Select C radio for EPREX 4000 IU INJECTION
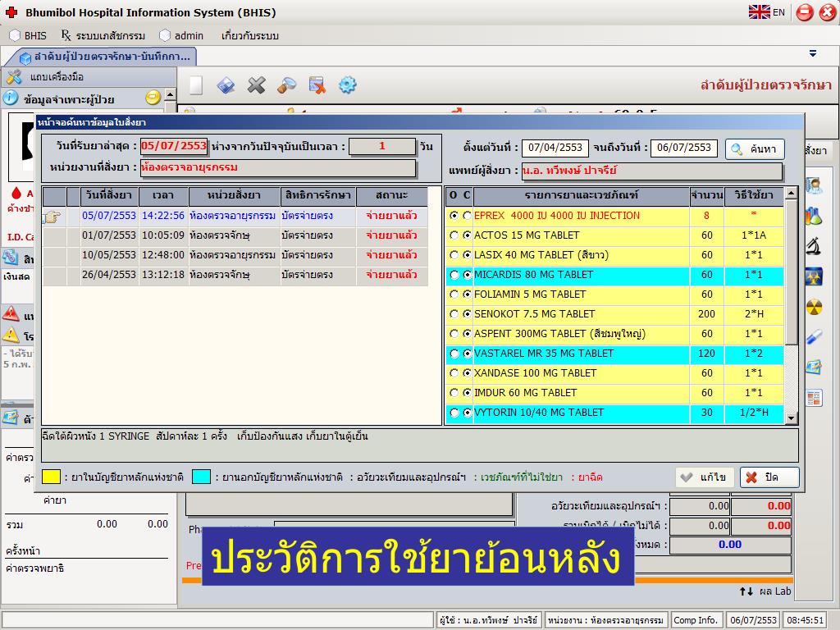This screenshot has width=840, height=630. tap(467, 216)
